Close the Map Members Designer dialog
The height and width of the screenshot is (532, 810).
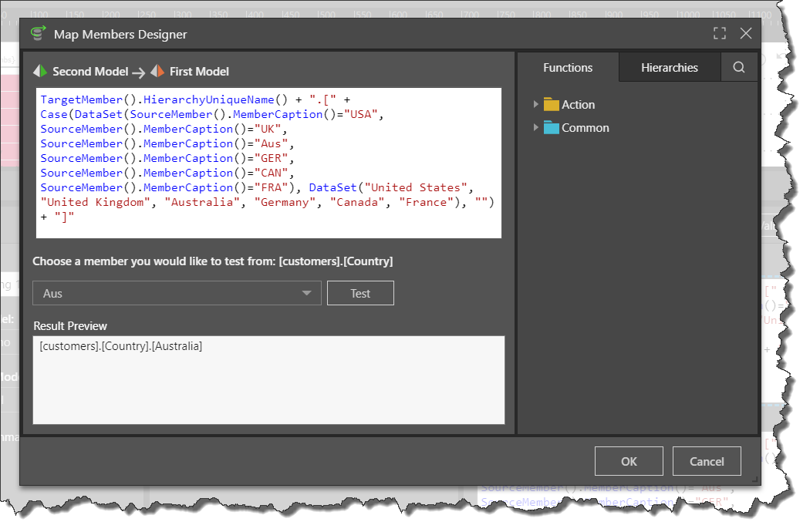pos(746,33)
